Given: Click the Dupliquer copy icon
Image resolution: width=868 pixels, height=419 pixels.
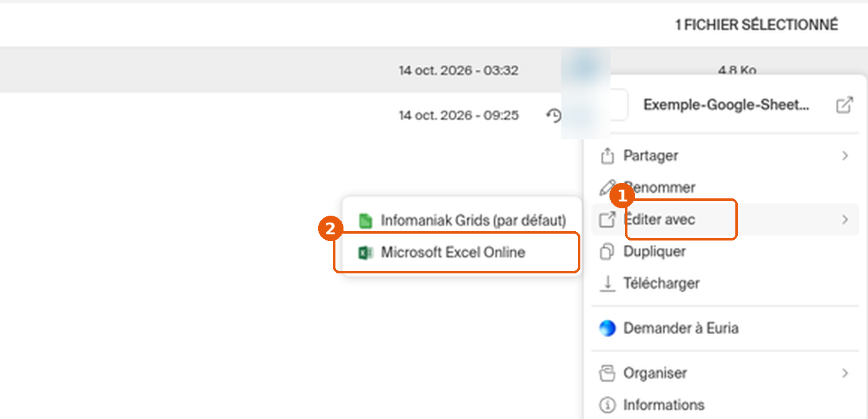Looking at the screenshot, I should [x=608, y=252].
